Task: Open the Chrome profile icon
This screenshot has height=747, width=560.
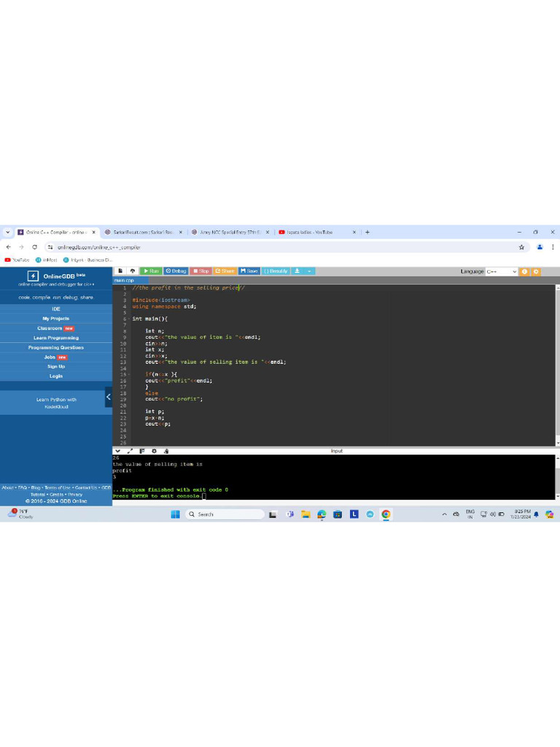Action: pyautogui.click(x=540, y=247)
